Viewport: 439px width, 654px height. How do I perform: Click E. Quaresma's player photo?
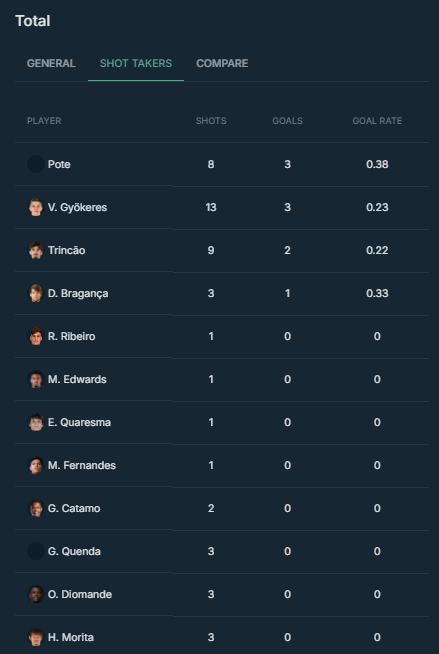36,422
